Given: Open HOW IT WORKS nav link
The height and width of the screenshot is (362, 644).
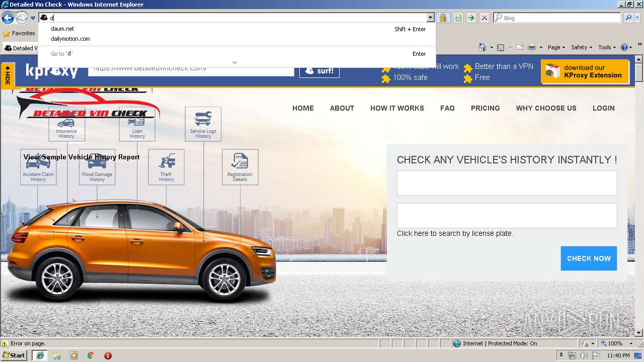Looking at the screenshot, I should (x=397, y=108).
